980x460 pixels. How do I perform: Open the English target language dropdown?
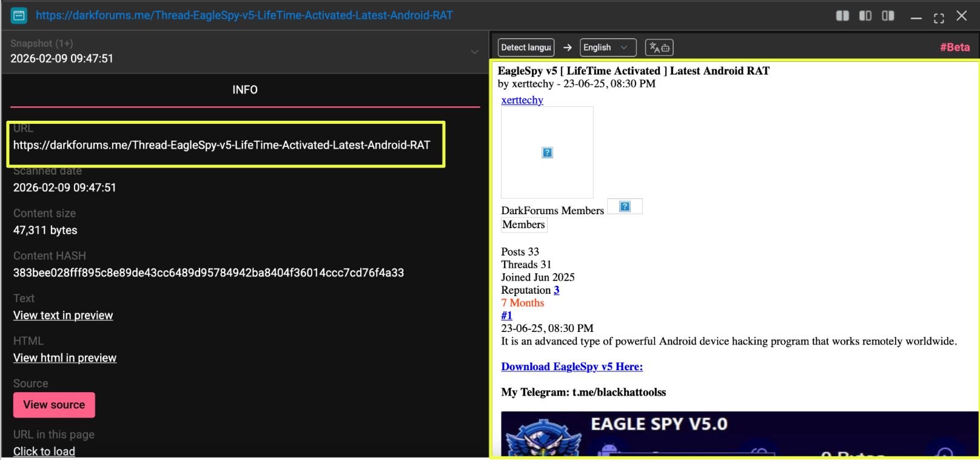coord(608,47)
